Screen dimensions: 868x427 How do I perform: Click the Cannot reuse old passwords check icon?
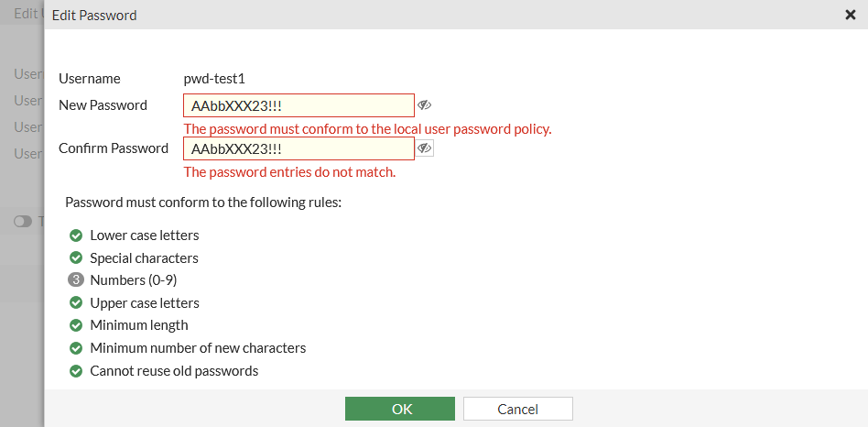click(x=77, y=371)
